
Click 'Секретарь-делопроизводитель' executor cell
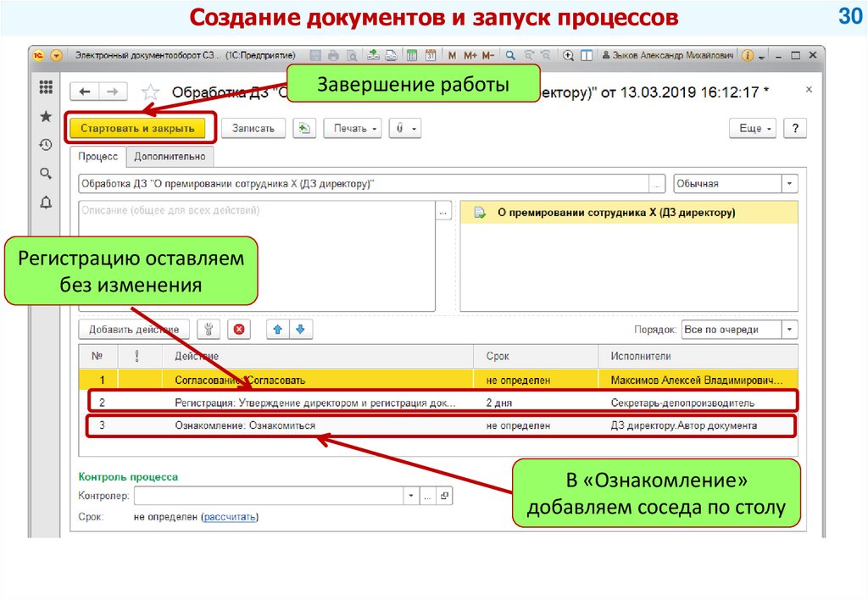(682, 403)
